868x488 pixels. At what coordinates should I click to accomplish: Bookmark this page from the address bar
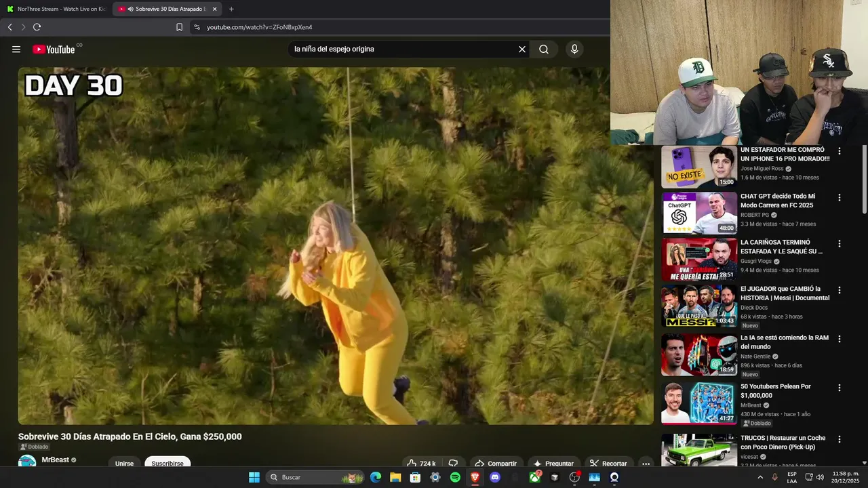pos(179,27)
